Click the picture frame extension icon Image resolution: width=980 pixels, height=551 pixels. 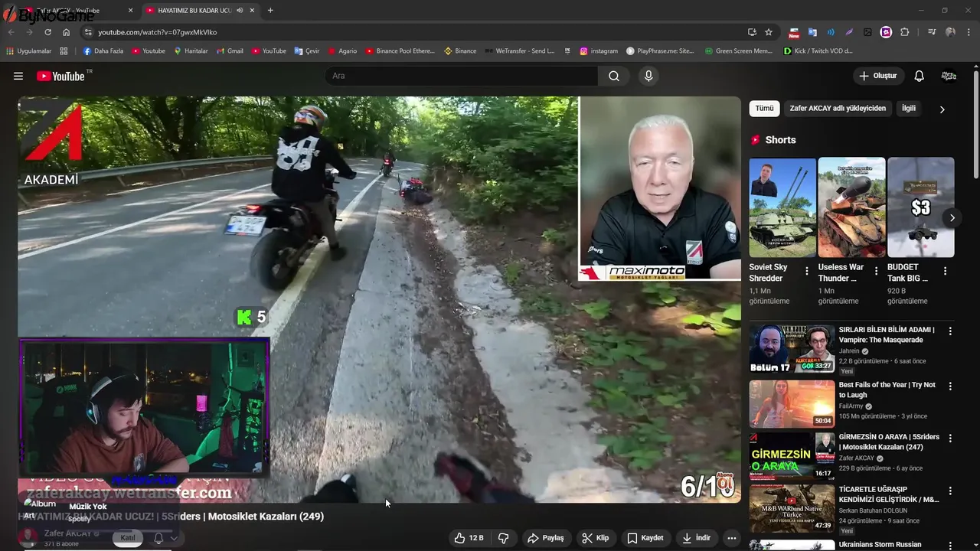coord(867,32)
